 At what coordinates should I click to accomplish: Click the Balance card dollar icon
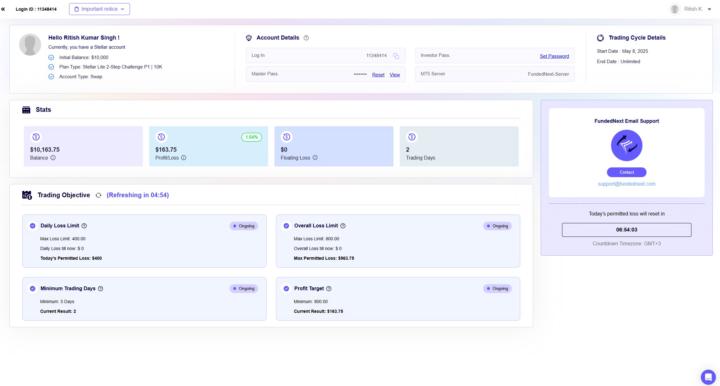click(x=36, y=137)
